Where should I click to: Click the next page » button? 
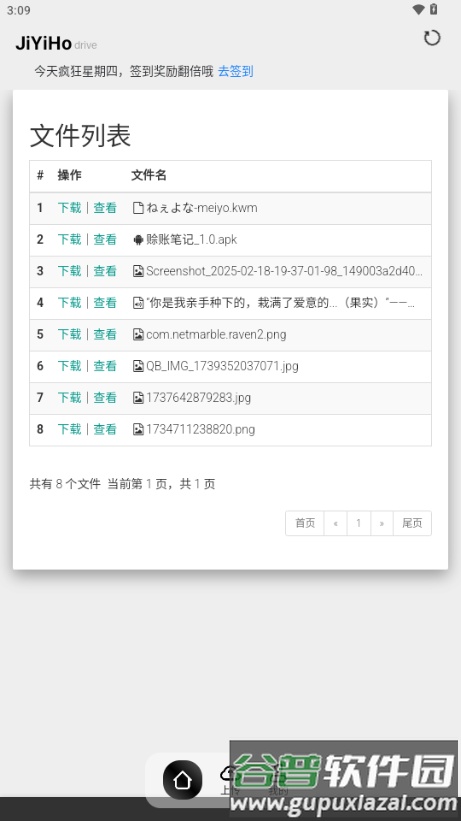[382, 523]
